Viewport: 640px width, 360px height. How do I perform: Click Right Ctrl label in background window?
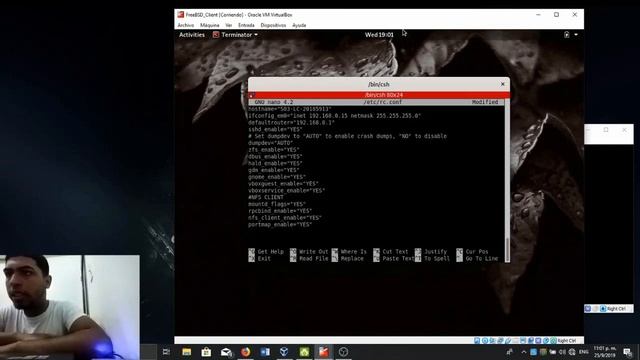point(616,309)
